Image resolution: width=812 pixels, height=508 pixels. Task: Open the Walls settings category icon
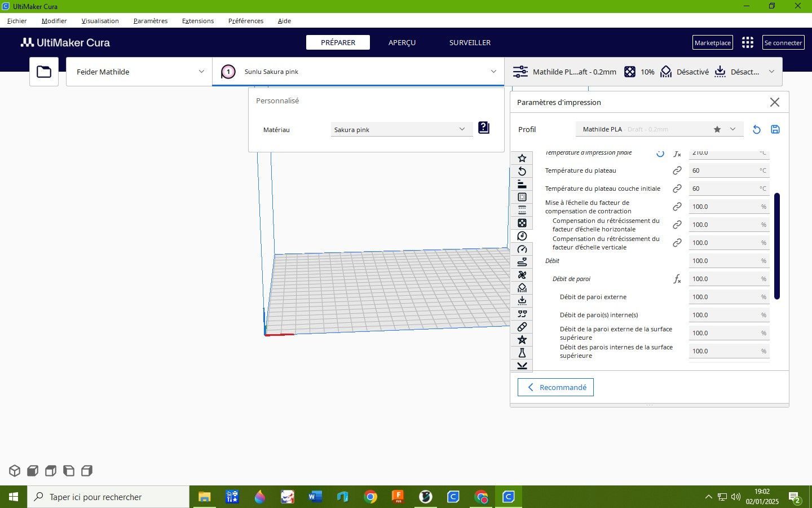coord(522,197)
